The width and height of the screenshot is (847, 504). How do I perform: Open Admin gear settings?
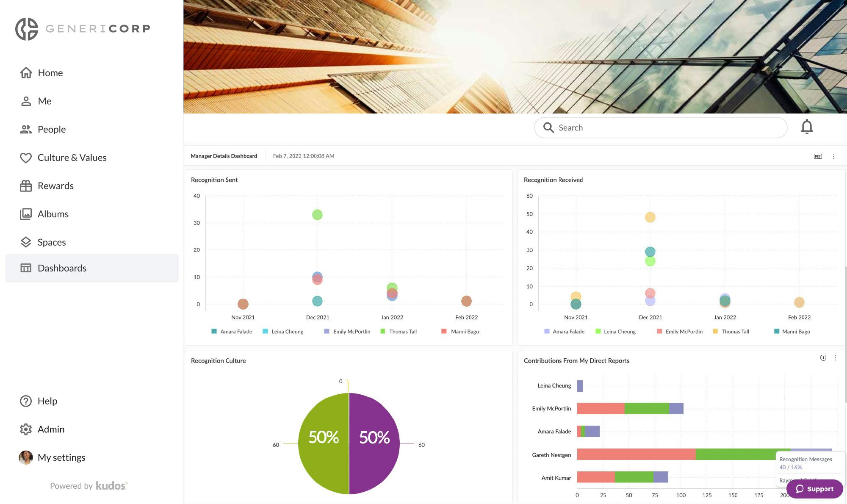(x=26, y=429)
